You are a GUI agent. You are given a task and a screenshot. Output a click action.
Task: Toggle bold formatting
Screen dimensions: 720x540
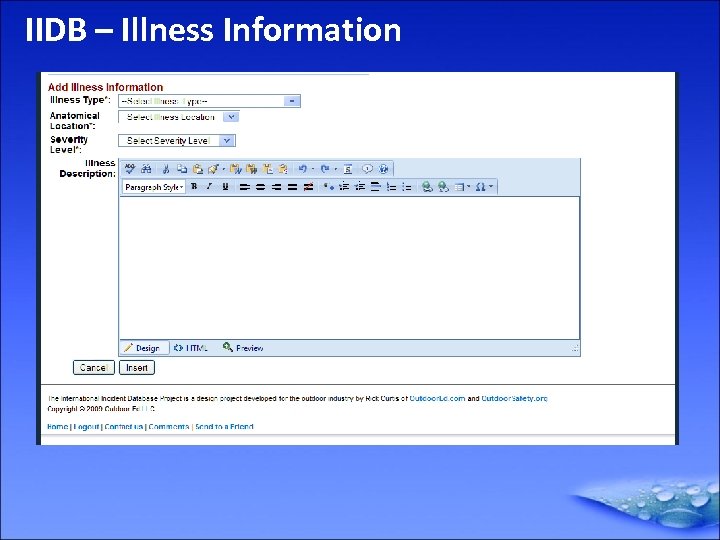coord(194,187)
